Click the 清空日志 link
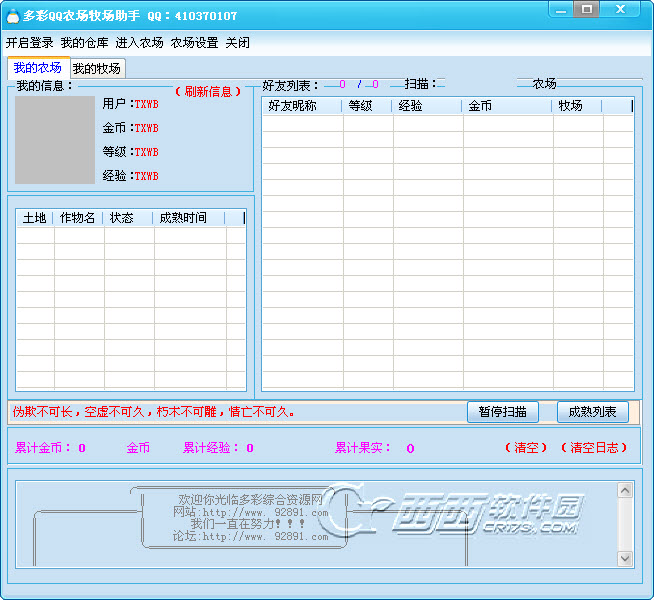The height and width of the screenshot is (600, 654). point(594,448)
